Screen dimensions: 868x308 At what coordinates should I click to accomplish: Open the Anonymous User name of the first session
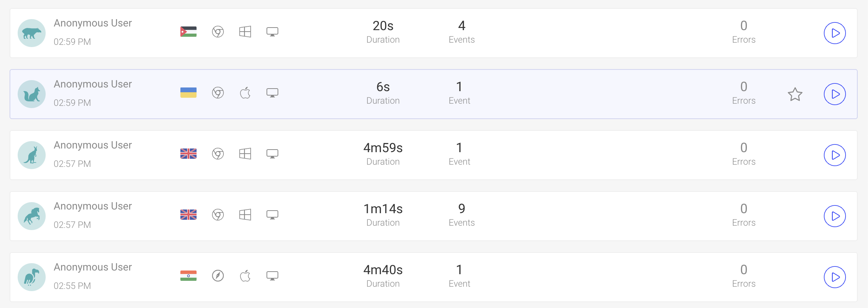click(x=93, y=23)
